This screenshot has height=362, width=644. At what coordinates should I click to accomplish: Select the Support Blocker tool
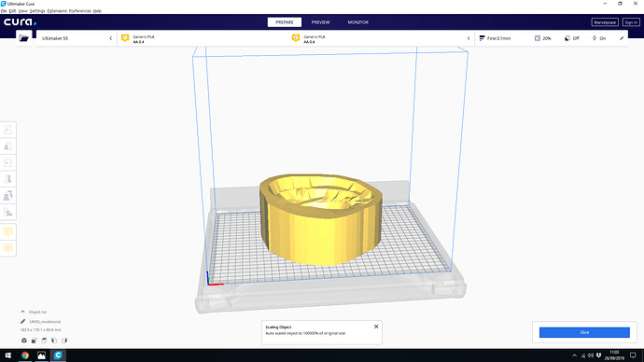click(7, 212)
